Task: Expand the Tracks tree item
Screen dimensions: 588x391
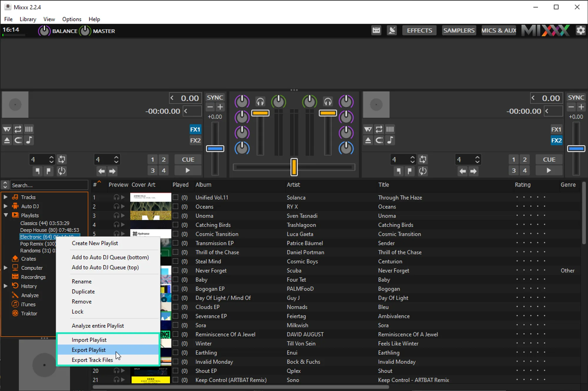Action: [x=6, y=197]
